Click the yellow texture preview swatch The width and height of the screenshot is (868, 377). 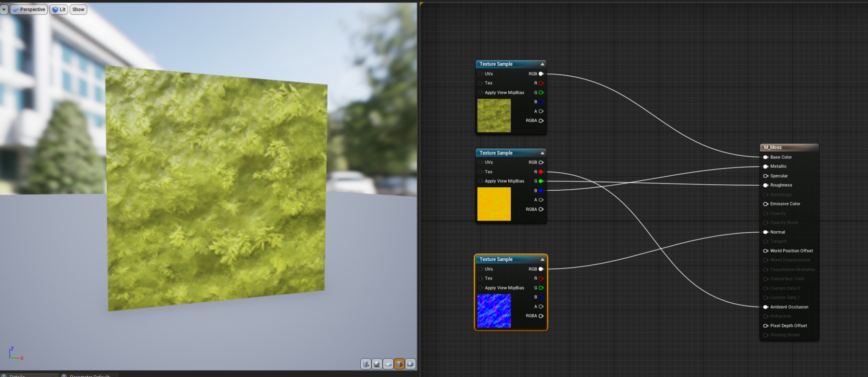(x=494, y=204)
